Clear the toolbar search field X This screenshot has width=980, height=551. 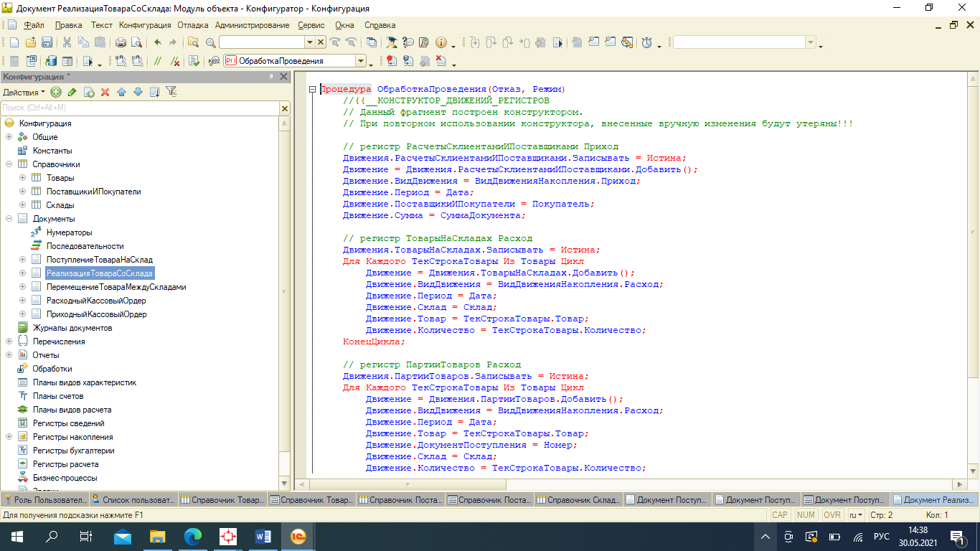click(x=321, y=42)
